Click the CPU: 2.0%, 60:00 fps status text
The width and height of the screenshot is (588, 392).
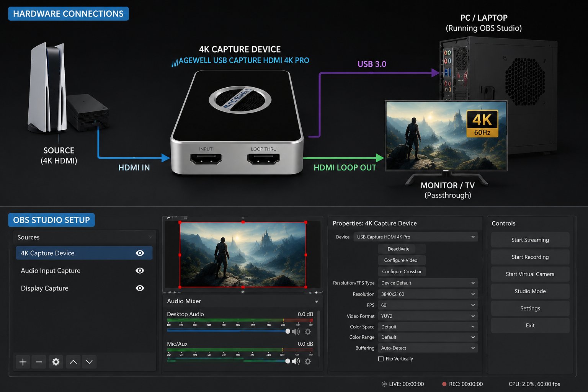[x=534, y=384]
